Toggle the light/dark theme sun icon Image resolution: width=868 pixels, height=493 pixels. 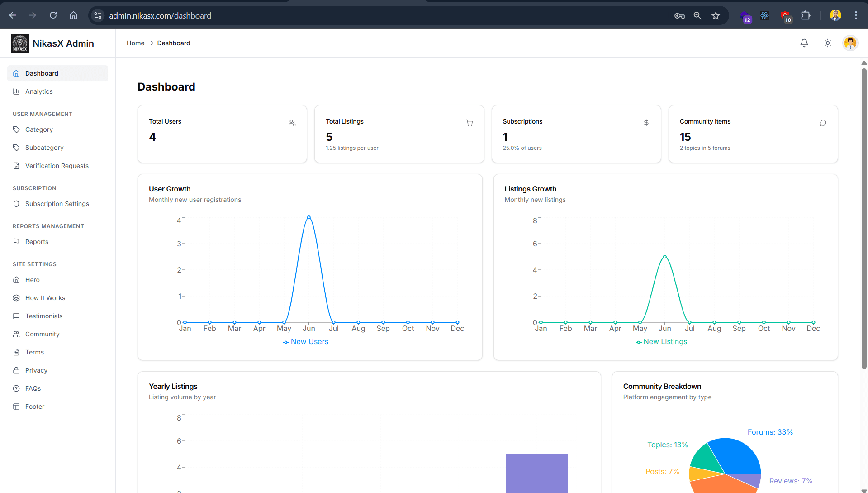[827, 43]
